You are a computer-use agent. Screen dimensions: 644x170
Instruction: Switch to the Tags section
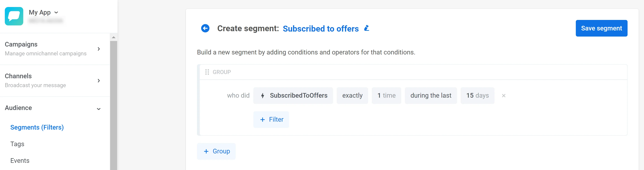click(x=17, y=144)
